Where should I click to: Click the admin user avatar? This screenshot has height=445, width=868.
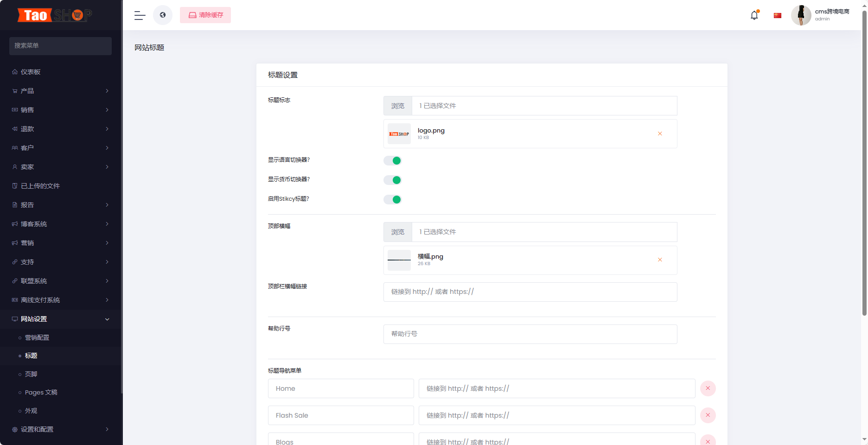[x=801, y=15]
